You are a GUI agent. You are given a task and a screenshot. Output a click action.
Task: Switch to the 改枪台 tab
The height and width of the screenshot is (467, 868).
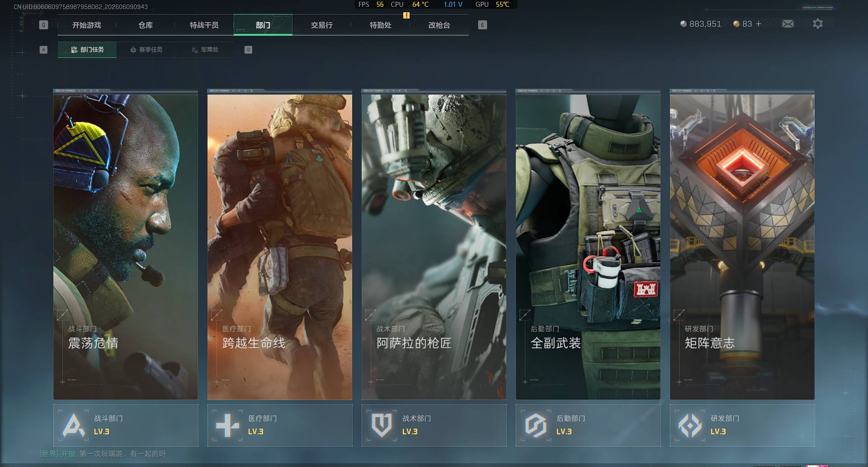point(439,25)
